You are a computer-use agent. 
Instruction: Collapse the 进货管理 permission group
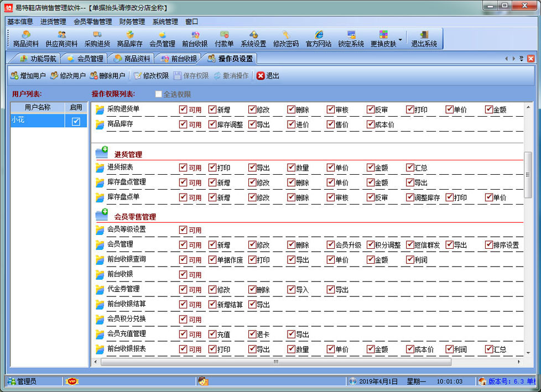pyautogui.click(x=102, y=152)
